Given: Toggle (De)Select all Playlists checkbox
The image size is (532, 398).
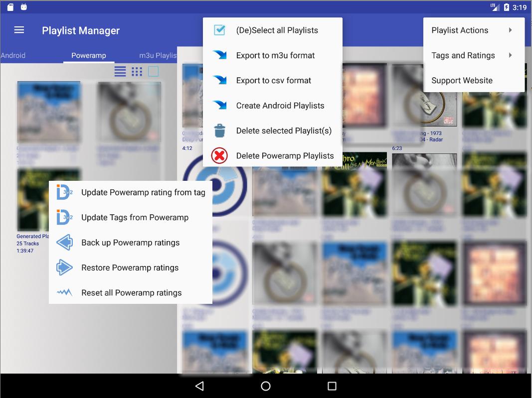Looking at the screenshot, I should pos(219,30).
